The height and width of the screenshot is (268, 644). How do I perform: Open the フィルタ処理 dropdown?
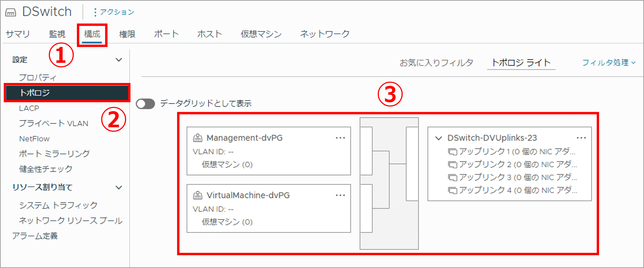pos(609,63)
